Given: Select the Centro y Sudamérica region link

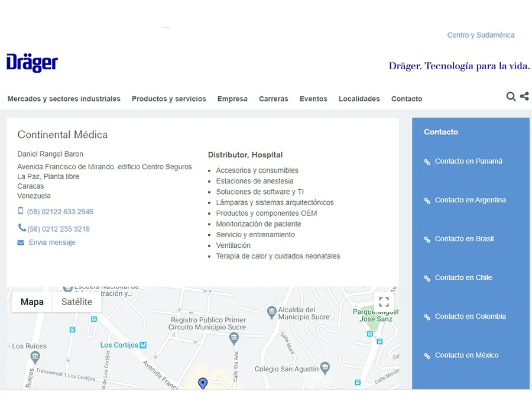Looking at the screenshot, I should pos(481,35).
